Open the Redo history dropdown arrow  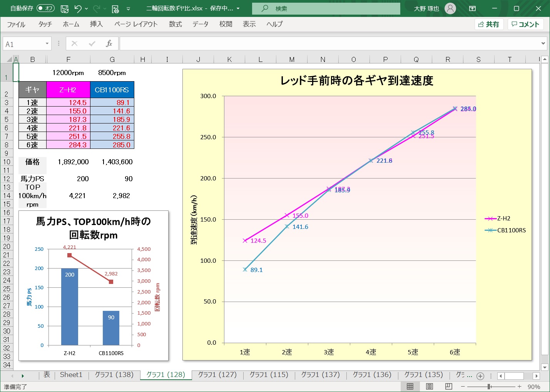(x=105, y=8)
